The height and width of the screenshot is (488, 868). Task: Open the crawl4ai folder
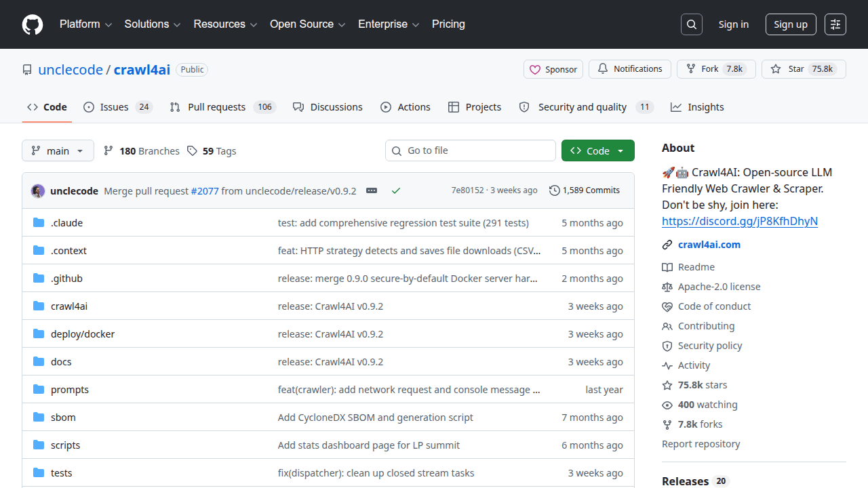click(69, 306)
